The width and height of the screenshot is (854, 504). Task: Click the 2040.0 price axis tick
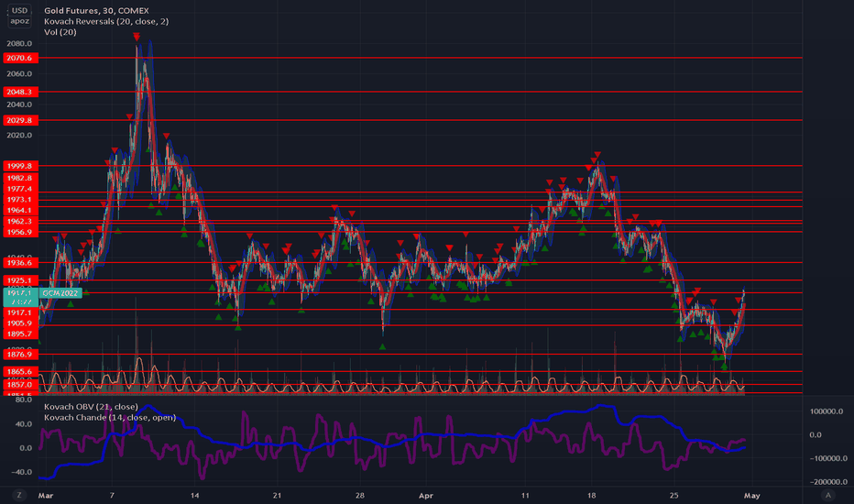19,104
